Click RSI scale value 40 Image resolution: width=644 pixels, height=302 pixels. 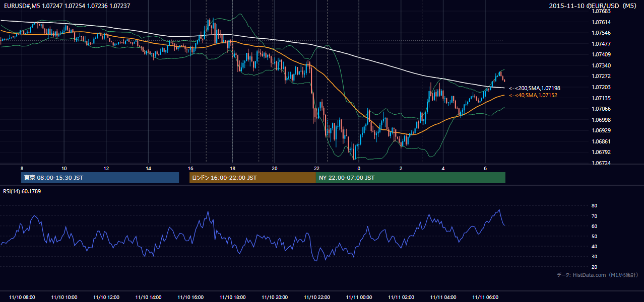click(594, 246)
